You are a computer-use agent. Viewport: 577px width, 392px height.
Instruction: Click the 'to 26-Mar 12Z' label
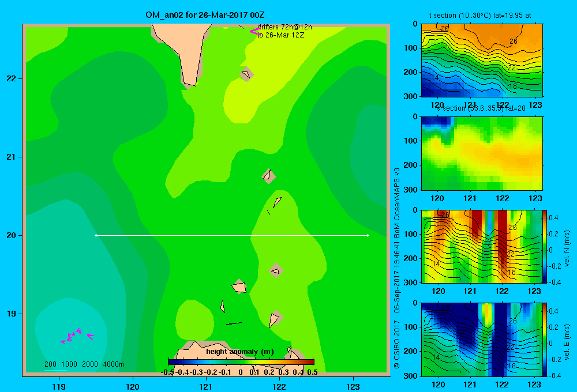coord(281,35)
